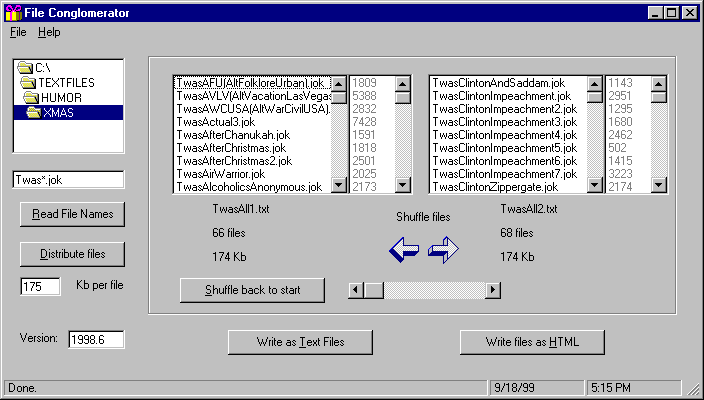Select TwasClintonImpeachment7.jok in right list

coord(509,174)
